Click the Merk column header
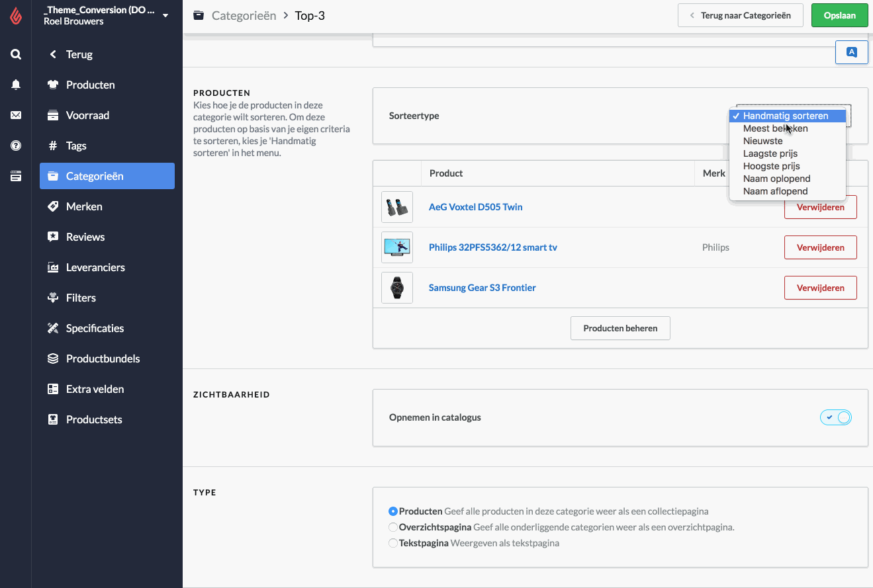The height and width of the screenshot is (588, 873). (x=713, y=173)
